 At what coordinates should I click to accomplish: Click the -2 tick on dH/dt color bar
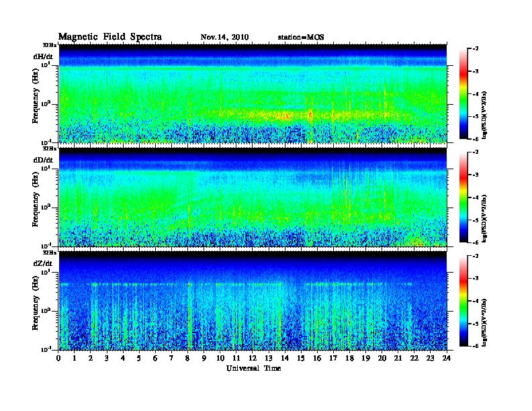[476, 49]
